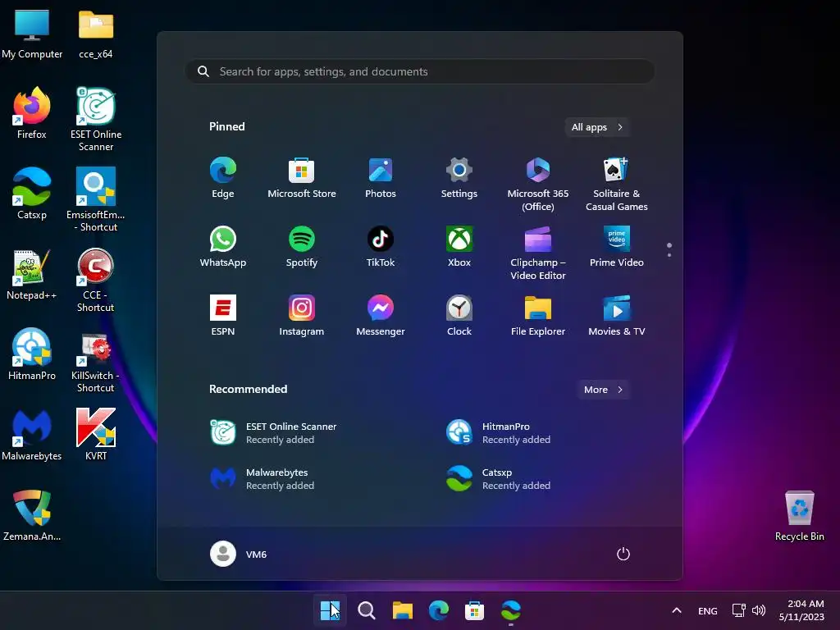Viewport: 840px width, 630px height.
Task: Launch Movies & TV app
Action: coord(617,316)
